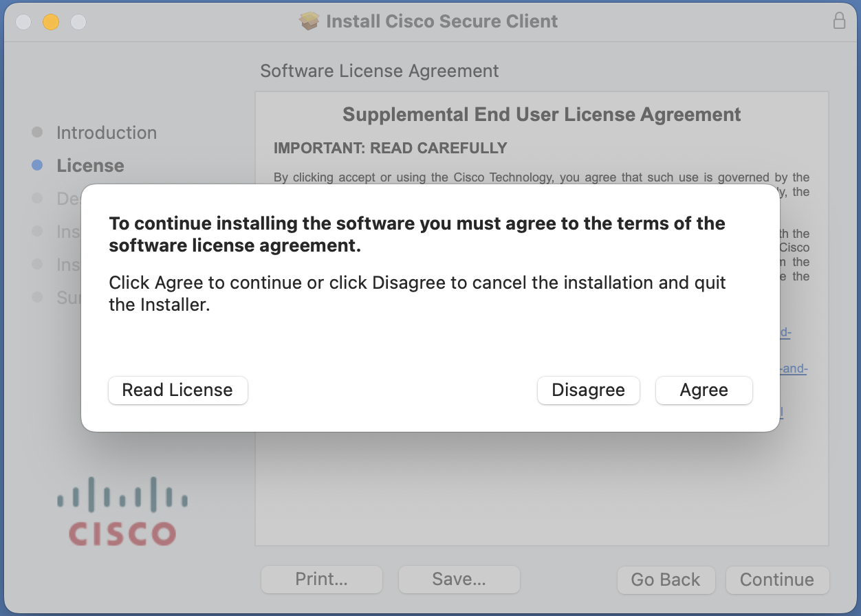861x616 pixels.
Task: Click the Agree button
Action: coord(704,390)
